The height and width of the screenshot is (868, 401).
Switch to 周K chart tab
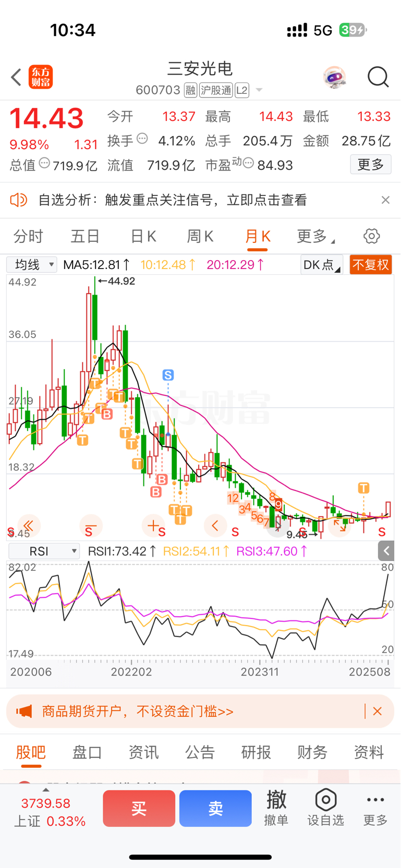tap(200, 236)
